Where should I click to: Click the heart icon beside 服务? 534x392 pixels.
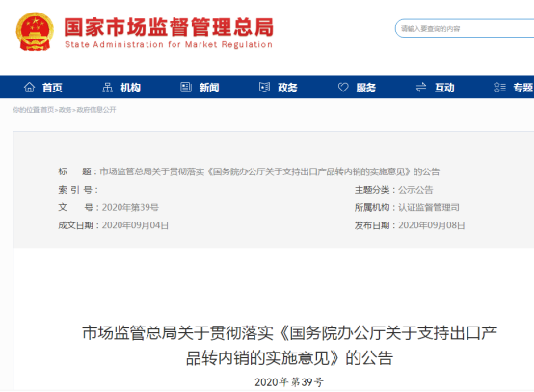click(x=343, y=87)
